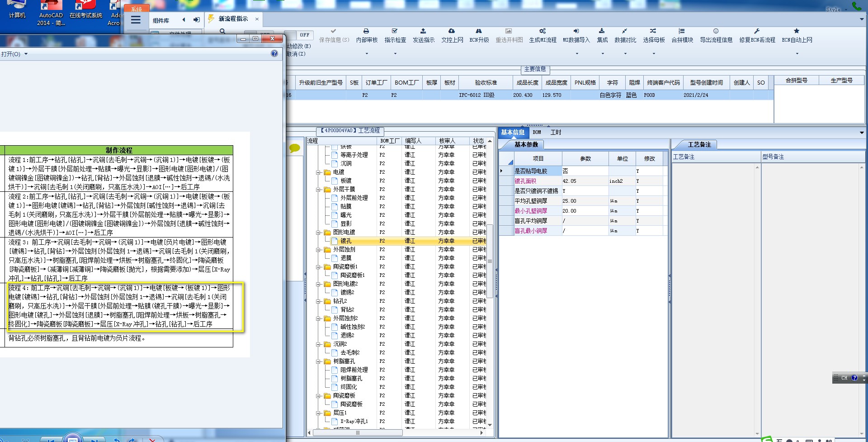Open the 数据对比 dropdown arrow
The height and width of the screenshot is (442, 868).
click(x=625, y=54)
